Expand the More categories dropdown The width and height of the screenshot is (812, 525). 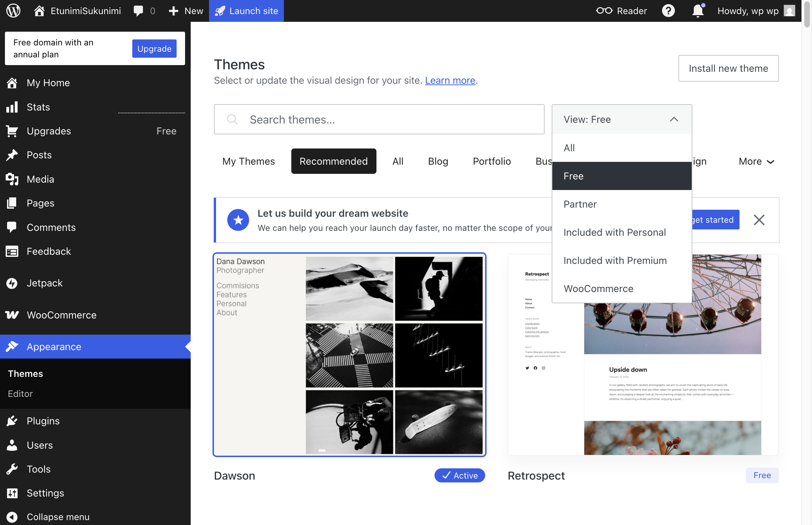(756, 161)
